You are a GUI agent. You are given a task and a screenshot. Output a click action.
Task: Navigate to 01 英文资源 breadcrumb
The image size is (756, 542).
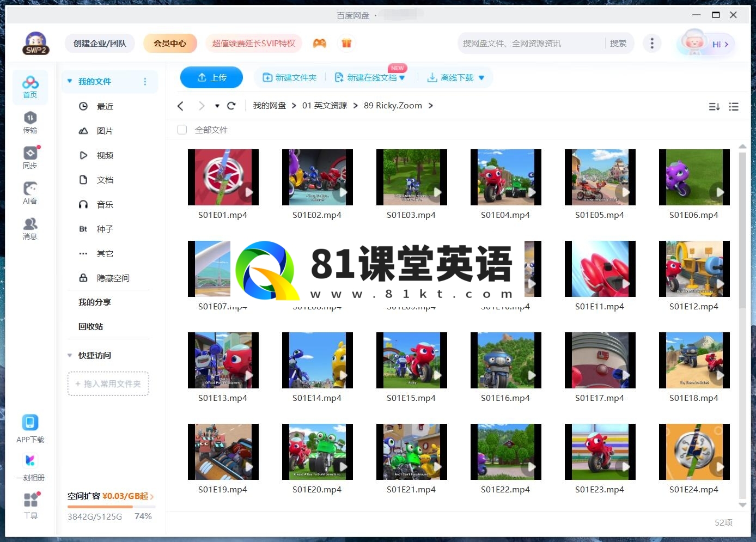(325, 106)
